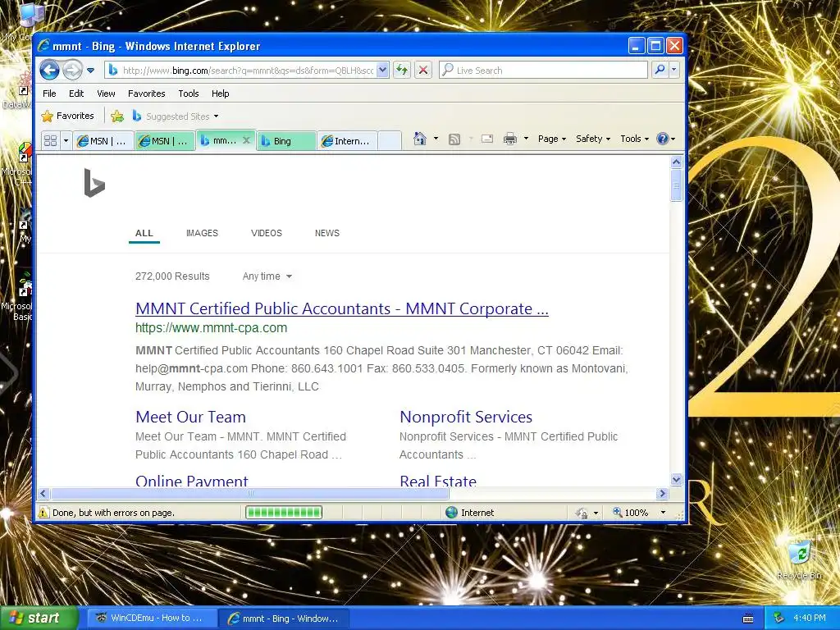Image resolution: width=840 pixels, height=630 pixels.
Task: Open the Safety command bar menu
Action: click(592, 139)
